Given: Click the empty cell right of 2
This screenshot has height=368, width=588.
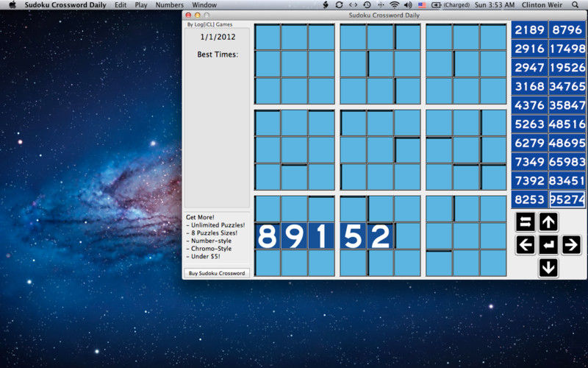Looking at the screenshot, I should pos(408,236).
